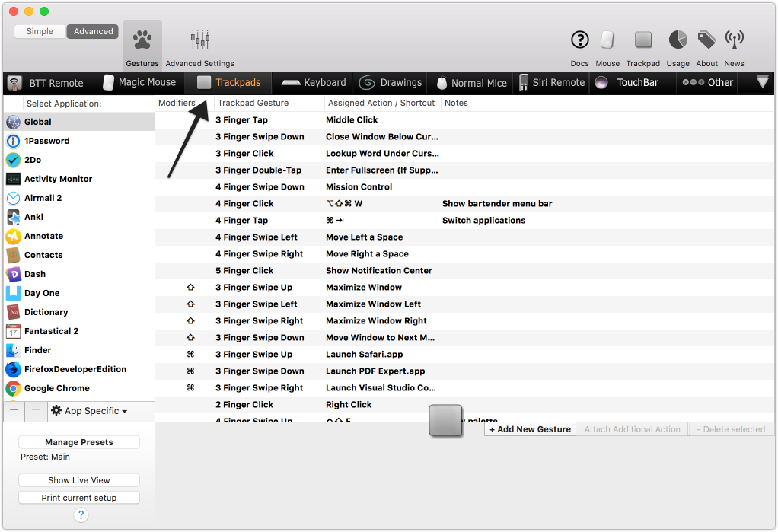The width and height of the screenshot is (778, 532).
Task: Click the Annotate app icon
Action: pos(14,236)
